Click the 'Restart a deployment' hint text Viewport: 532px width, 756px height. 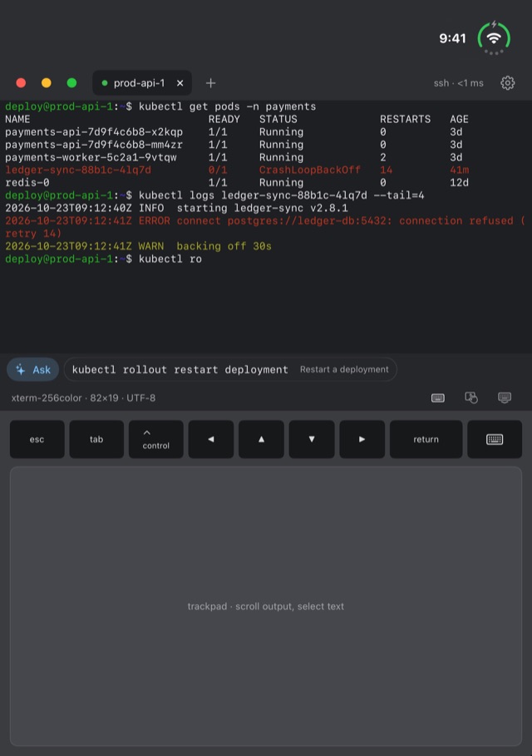point(344,369)
